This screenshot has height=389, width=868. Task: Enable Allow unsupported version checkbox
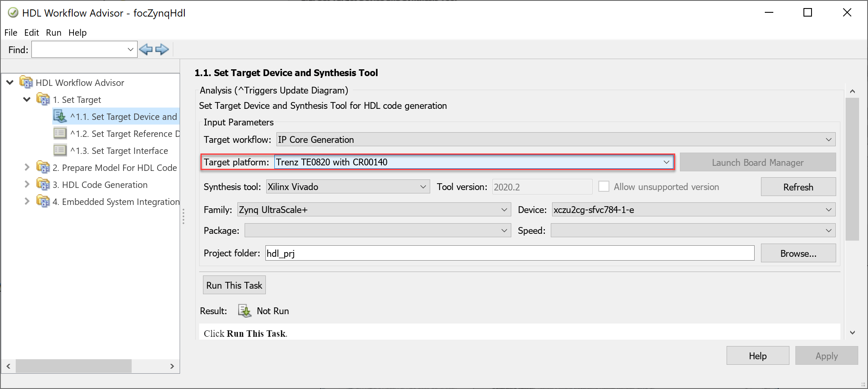(x=603, y=187)
